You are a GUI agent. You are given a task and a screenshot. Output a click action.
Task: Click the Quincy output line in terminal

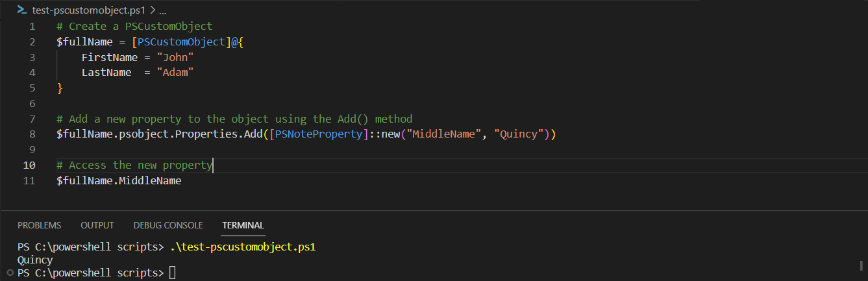35,260
